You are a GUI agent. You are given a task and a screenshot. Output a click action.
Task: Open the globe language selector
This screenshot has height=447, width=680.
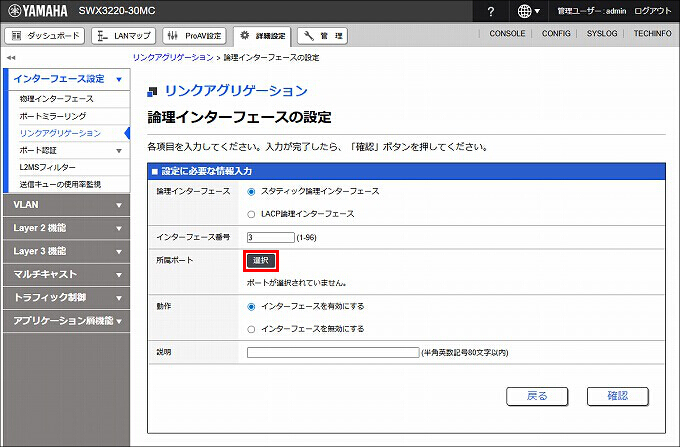point(528,11)
